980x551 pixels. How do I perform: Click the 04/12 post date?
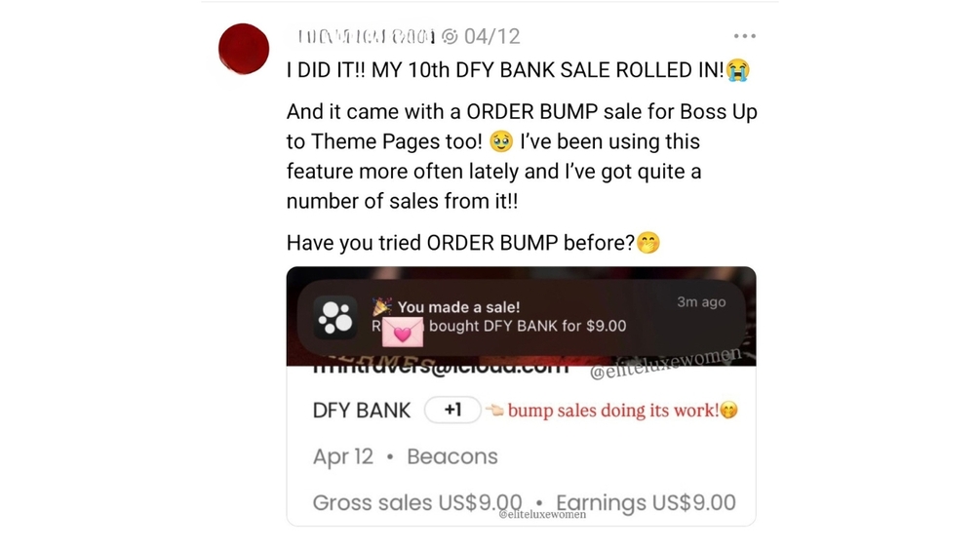pos(491,36)
